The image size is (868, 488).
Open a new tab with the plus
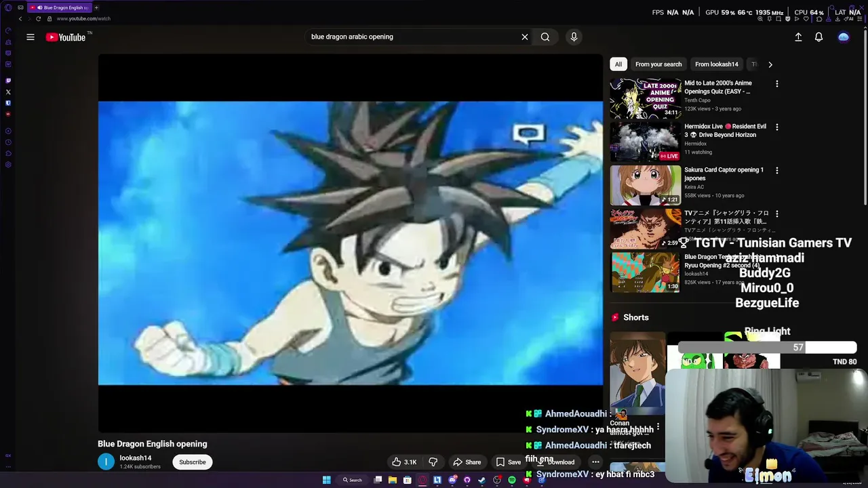[96, 7]
